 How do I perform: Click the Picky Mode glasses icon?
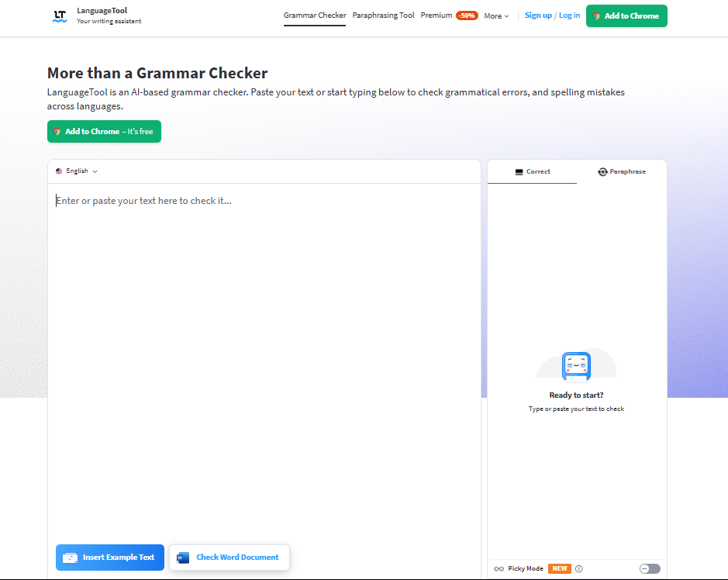[499, 569]
